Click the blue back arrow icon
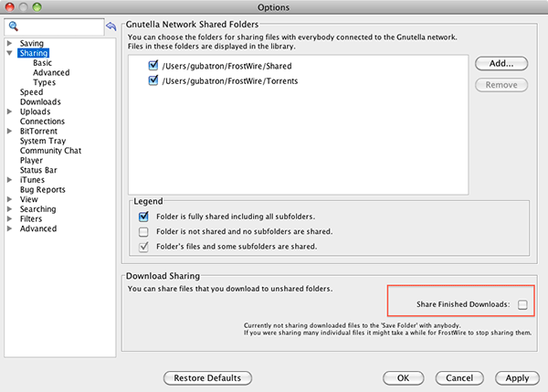Screen dimensions: 548x392 pyautogui.click(x=111, y=26)
